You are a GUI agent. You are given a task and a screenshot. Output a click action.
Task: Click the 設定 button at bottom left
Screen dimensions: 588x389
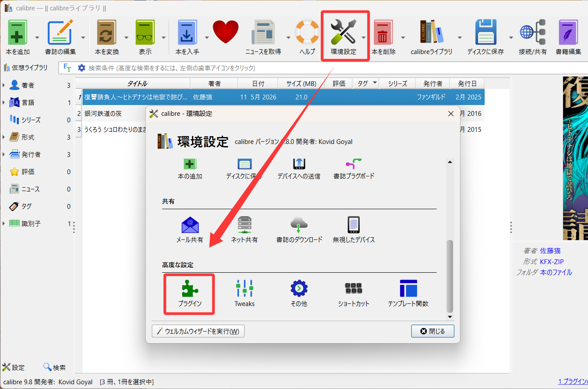click(13, 367)
